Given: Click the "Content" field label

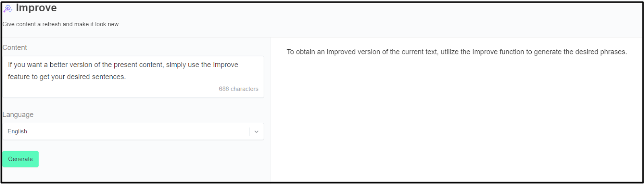Looking at the screenshot, I should 15,48.
